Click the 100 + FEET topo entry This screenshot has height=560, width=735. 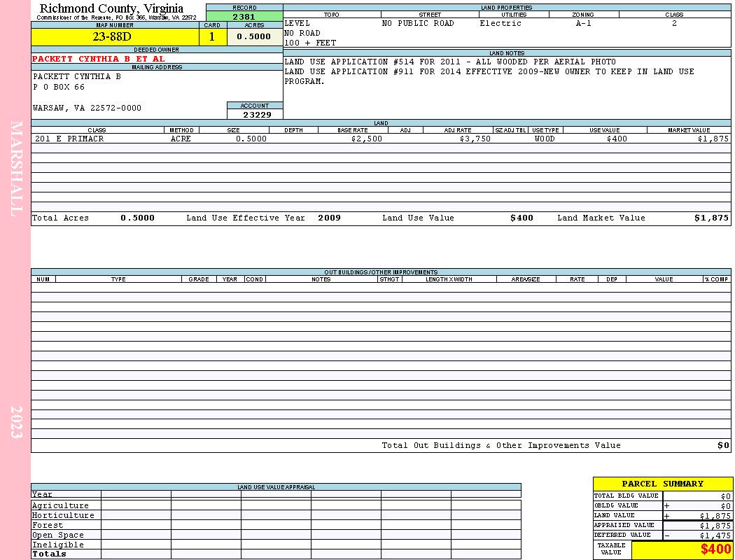310,43
